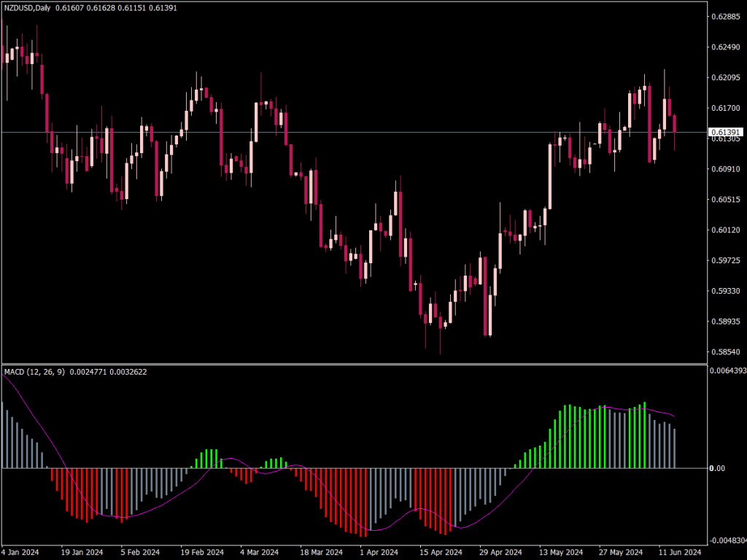Click the 0.60120 value on the price scale
This screenshot has width=747, height=560.
coord(727,231)
